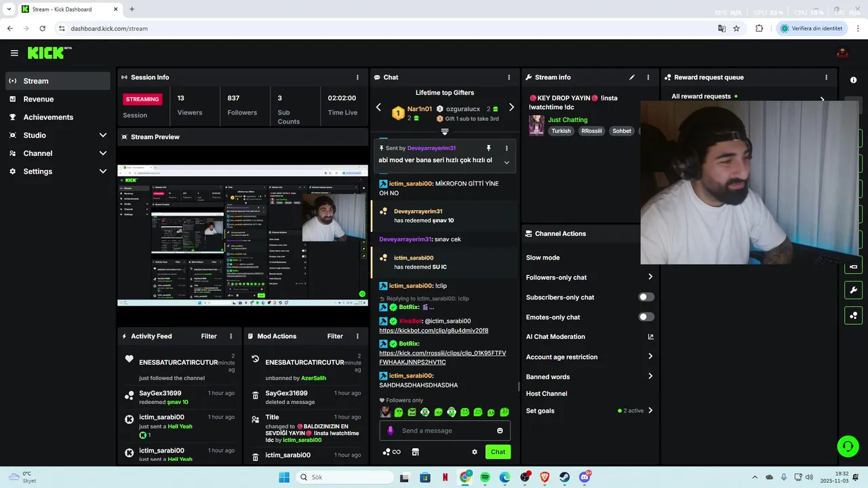This screenshot has width=868, height=488.
Task: Open Session Info options menu
Action: pyautogui.click(x=357, y=77)
